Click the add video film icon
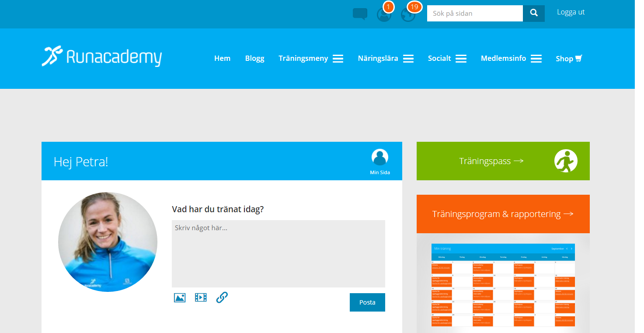Viewport: 644px width, 333px height. [x=201, y=298]
